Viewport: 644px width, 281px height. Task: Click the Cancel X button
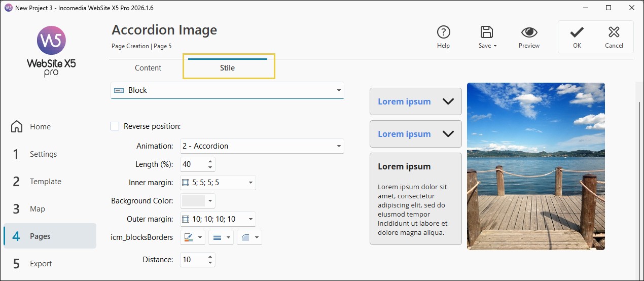tap(614, 37)
